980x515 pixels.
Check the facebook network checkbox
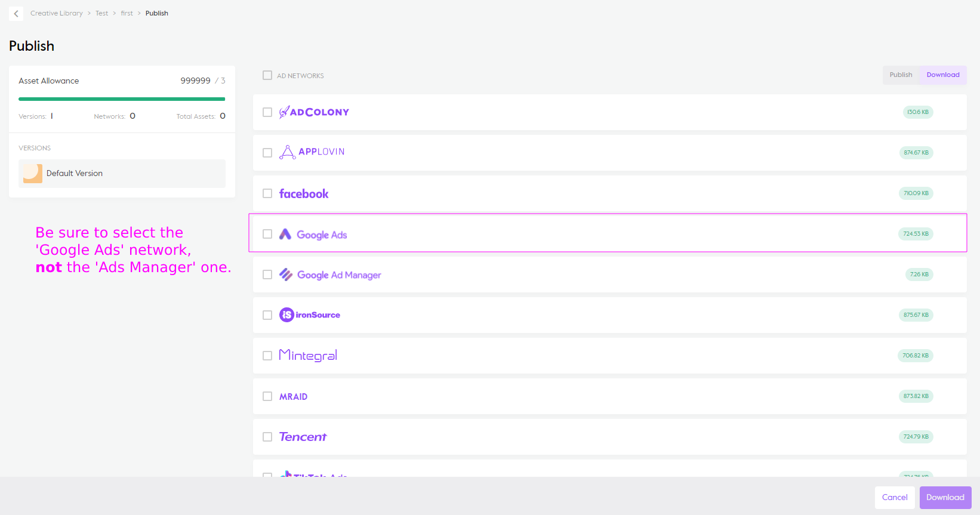click(267, 193)
